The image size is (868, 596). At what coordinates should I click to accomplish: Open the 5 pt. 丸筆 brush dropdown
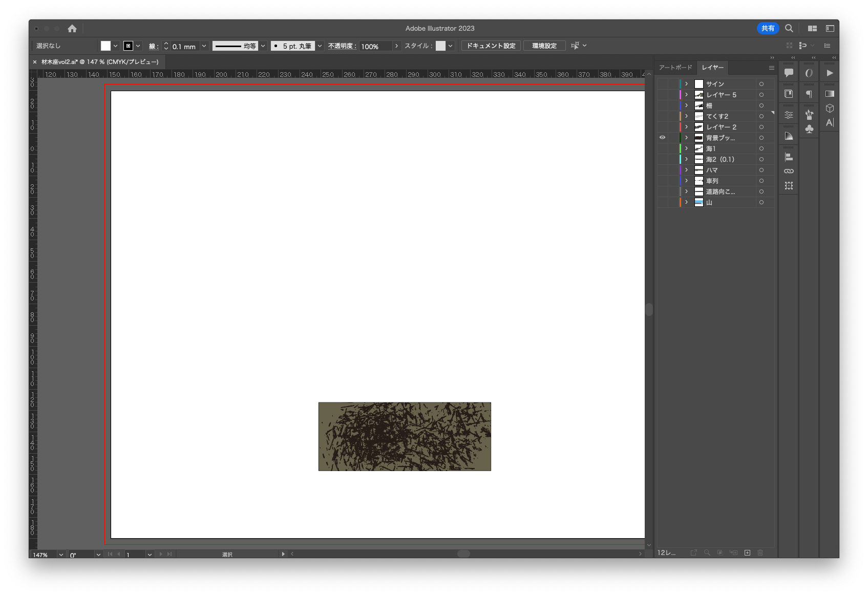coord(320,46)
